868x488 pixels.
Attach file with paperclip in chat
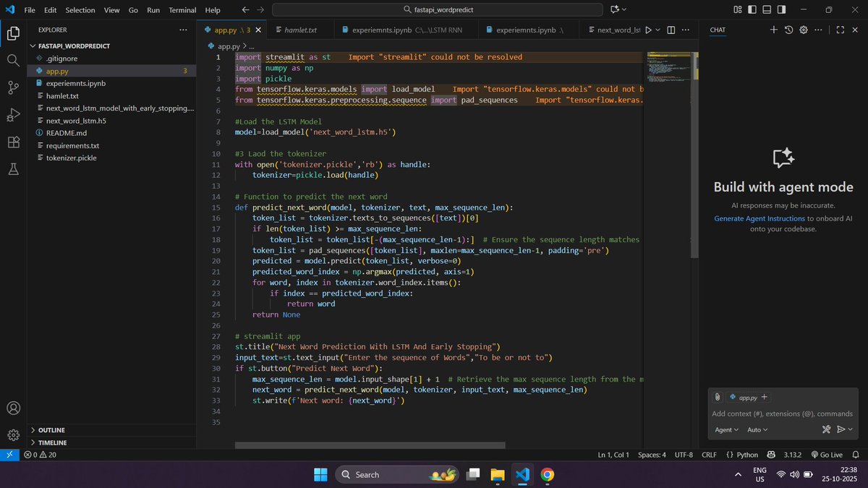click(x=718, y=397)
